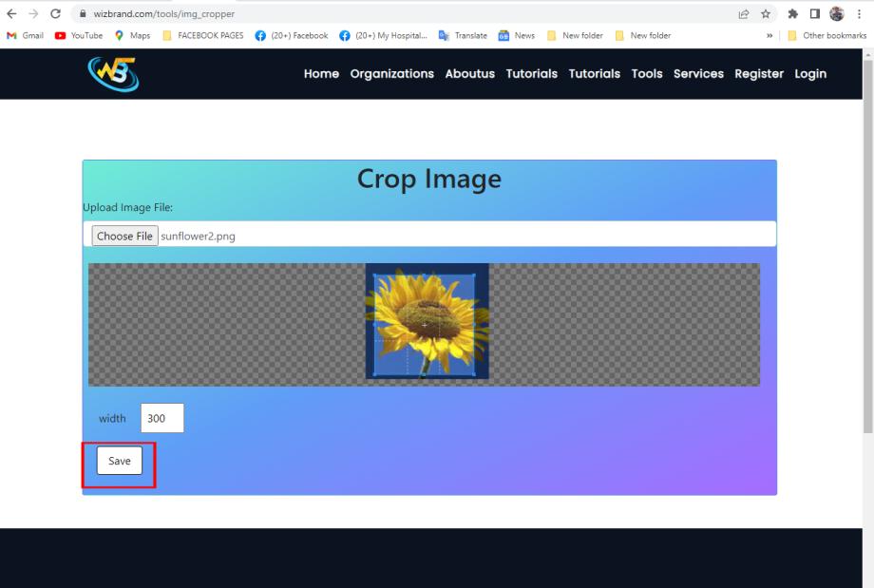The height and width of the screenshot is (588, 874).
Task: Open the Translate bookmark
Action: [x=463, y=36]
